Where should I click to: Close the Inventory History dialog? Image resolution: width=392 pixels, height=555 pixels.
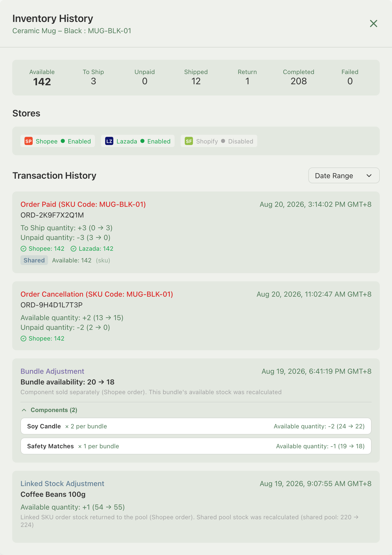pyautogui.click(x=374, y=23)
